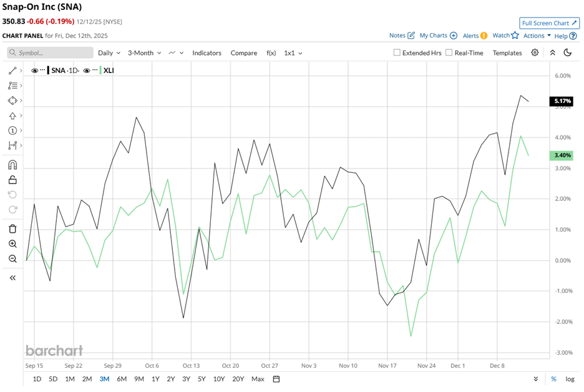Click the Notes edit icon

tap(411, 36)
